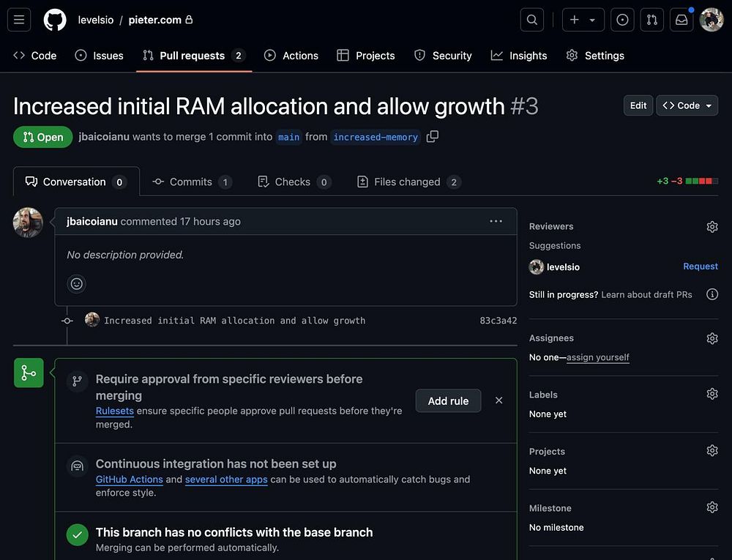Open the create new plus dropdown
Screen dimensions: 732x560
[583, 20]
